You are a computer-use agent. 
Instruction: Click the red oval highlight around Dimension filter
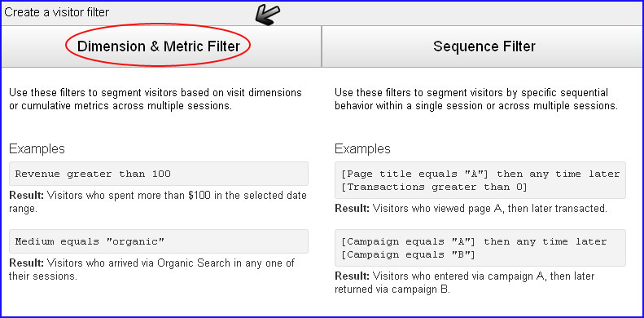(158, 44)
